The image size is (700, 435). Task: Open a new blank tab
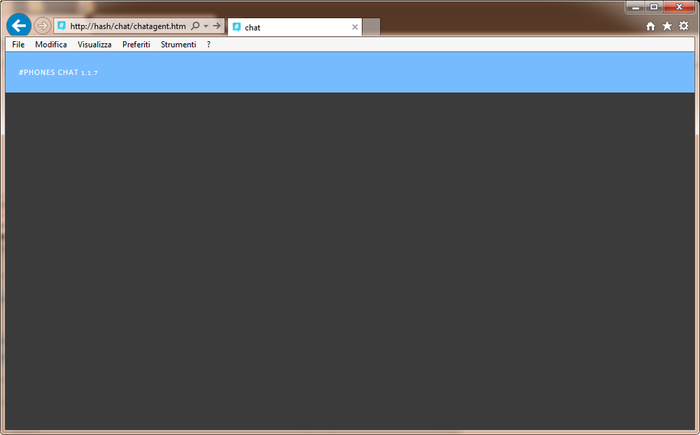(x=371, y=27)
